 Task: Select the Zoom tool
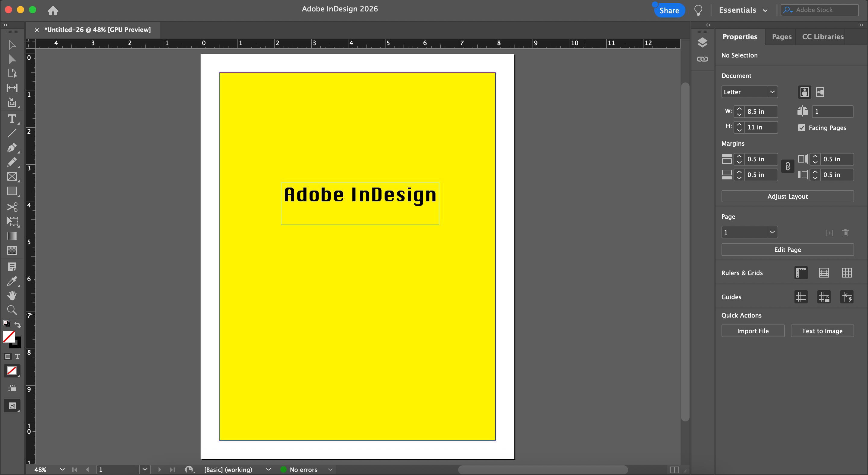(12, 310)
